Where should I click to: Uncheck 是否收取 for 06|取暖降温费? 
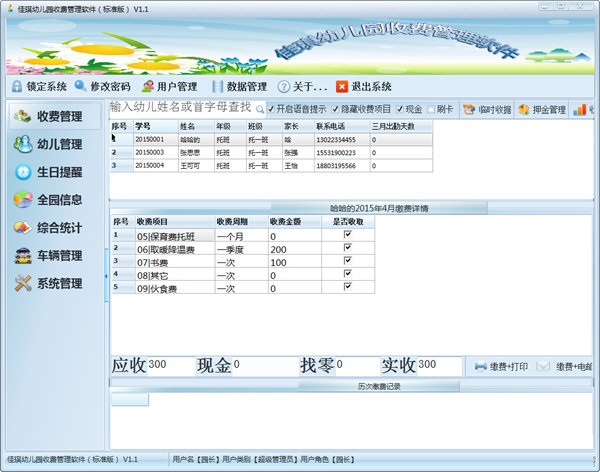click(347, 247)
